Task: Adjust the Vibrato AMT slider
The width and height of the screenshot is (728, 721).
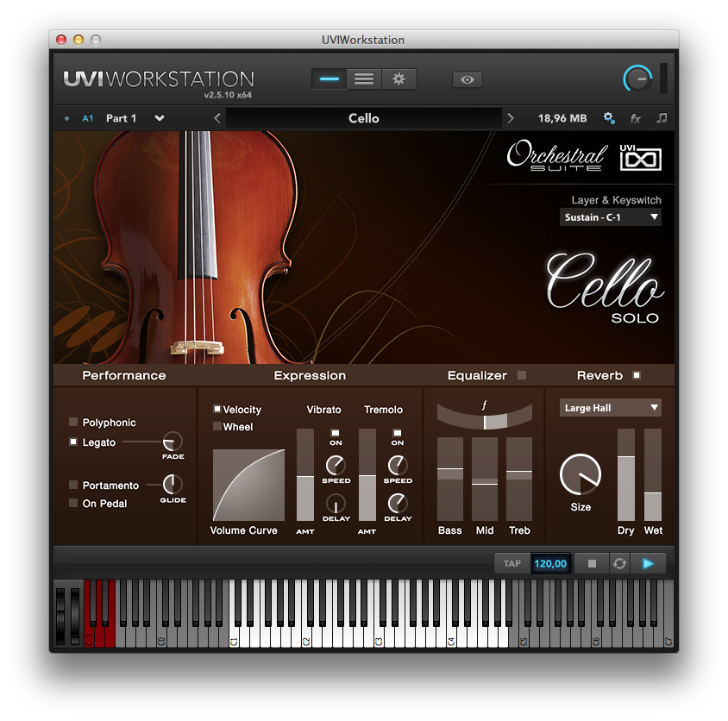Action: tap(305, 474)
